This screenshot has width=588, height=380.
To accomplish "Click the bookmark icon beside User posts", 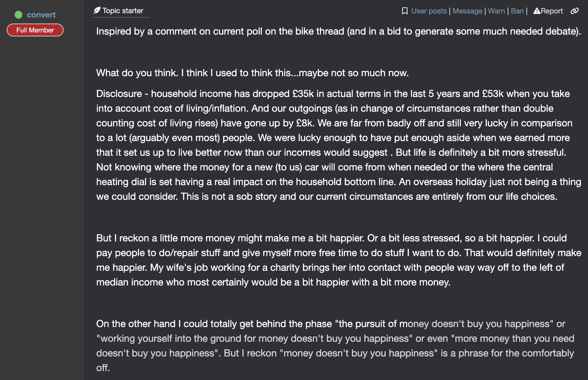I will point(405,11).
